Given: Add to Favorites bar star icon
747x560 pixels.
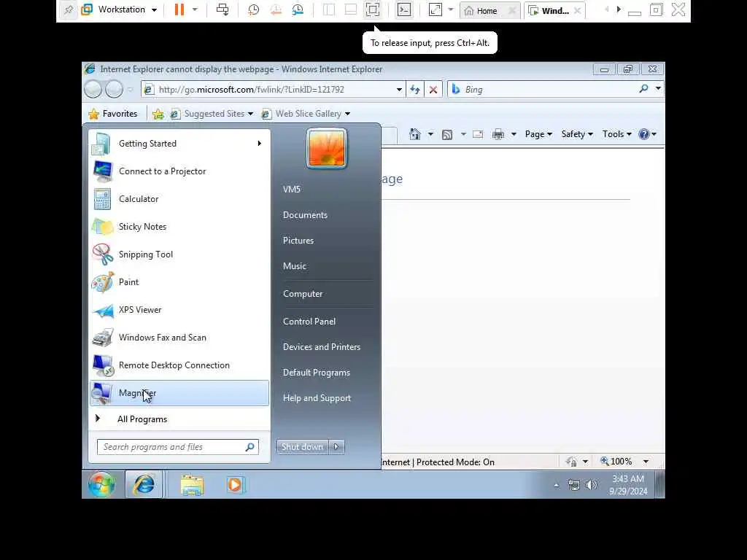Looking at the screenshot, I should tap(158, 114).
